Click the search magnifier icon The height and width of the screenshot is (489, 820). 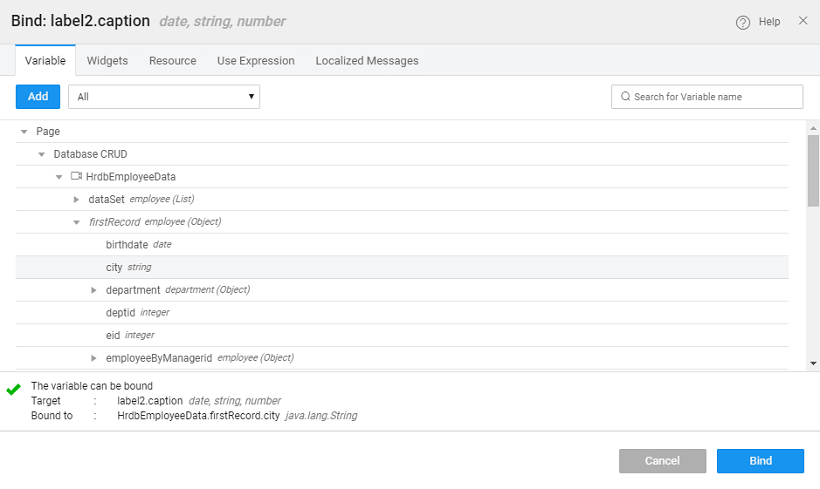pyautogui.click(x=625, y=97)
